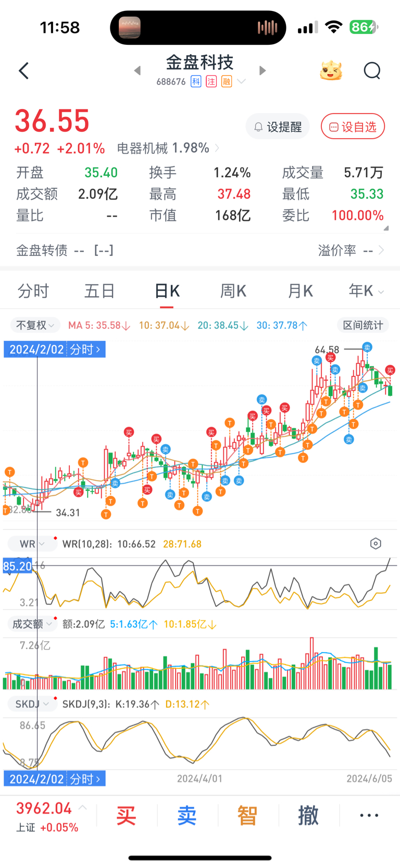This screenshot has width=400, height=868.
Task: Open the SKDJ indicator dropdown
Action: click(x=32, y=704)
